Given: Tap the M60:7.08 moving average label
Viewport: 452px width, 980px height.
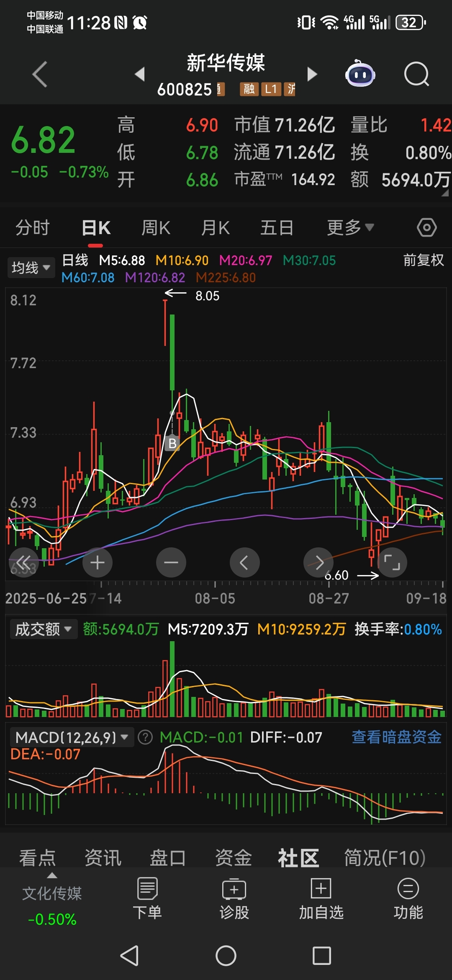Looking at the screenshot, I should pyautogui.click(x=88, y=277).
